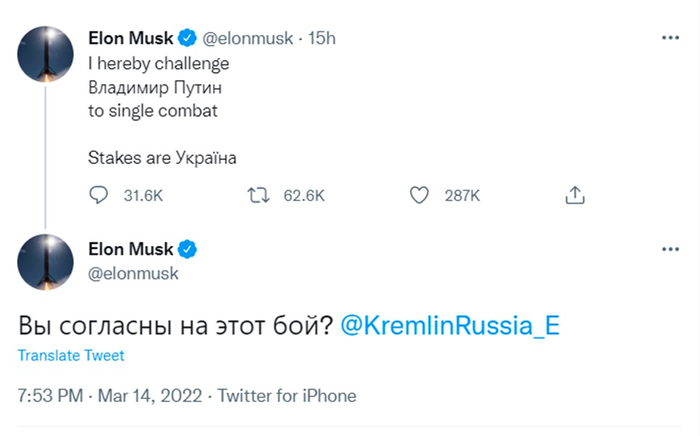Click the 15h timestamp on top tweet
Screen dimensions: 700x436
[x=322, y=39]
